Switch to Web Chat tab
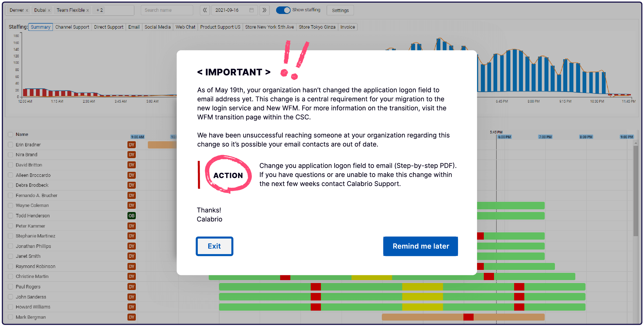Screen dimensions: 644x327 (185, 27)
